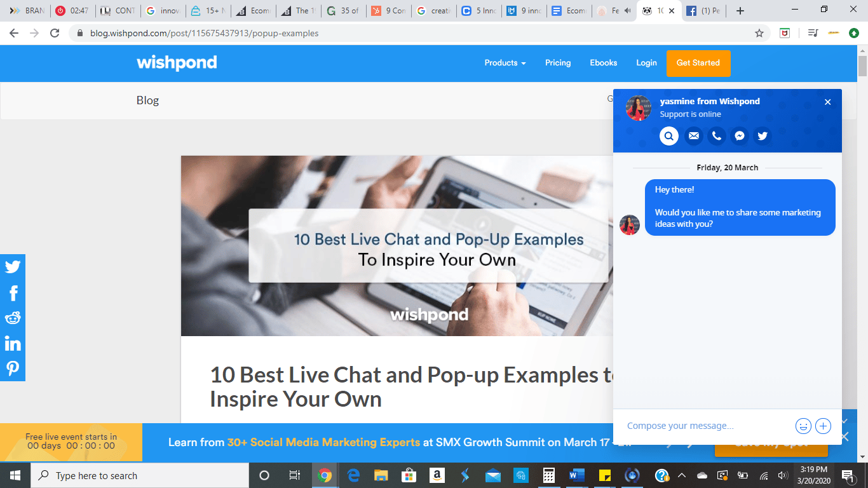Open the Ebooks menu item
Image resolution: width=868 pixels, height=488 pixels.
[604, 63]
